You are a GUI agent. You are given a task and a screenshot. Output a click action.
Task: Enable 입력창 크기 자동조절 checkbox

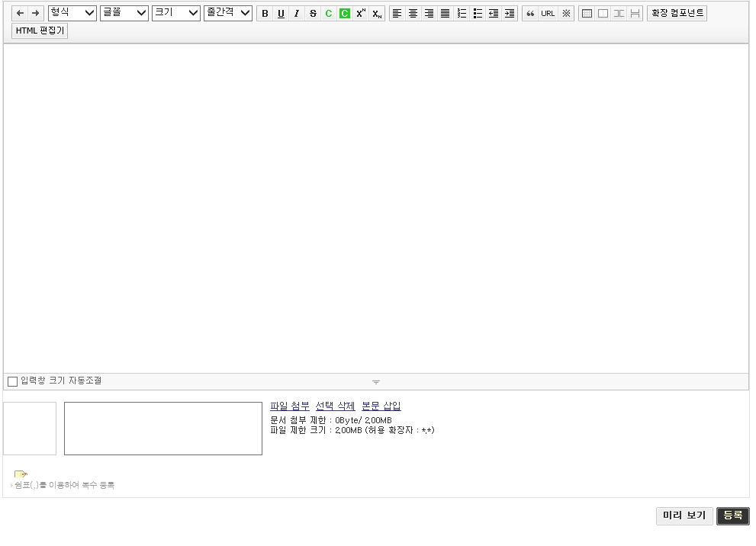(12, 381)
